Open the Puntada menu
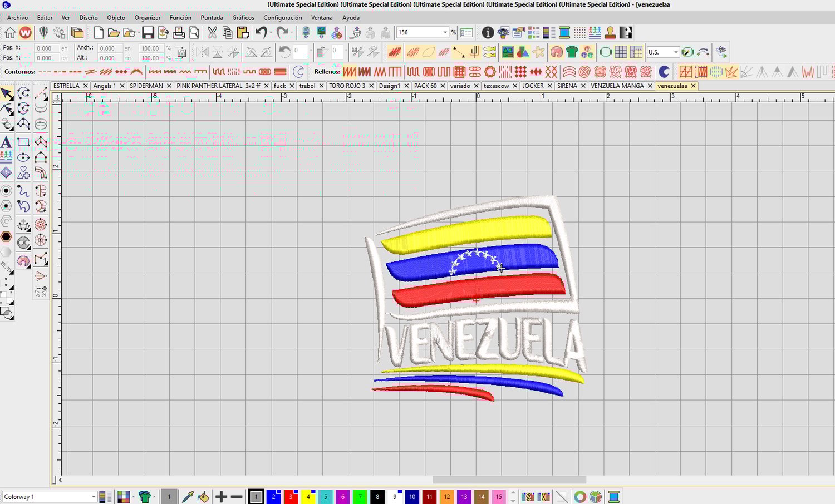Viewport: 835px width, 504px height. click(212, 18)
